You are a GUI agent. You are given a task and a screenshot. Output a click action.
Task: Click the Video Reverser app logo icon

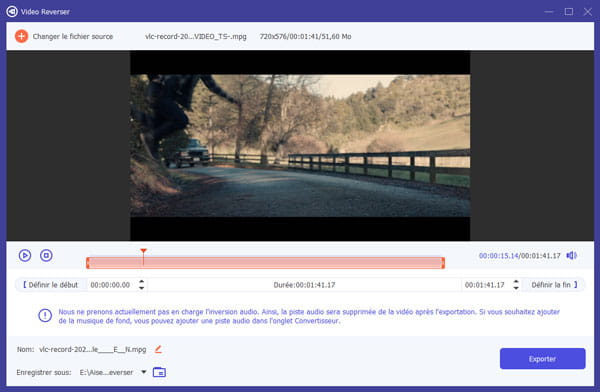pyautogui.click(x=12, y=11)
